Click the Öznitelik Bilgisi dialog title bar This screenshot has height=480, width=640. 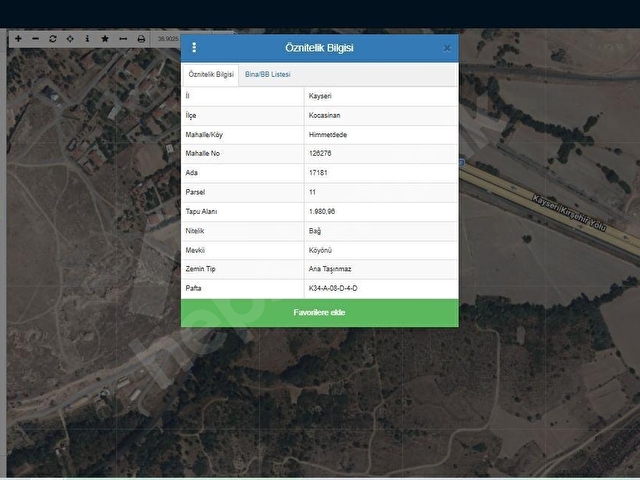coord(320,48)
